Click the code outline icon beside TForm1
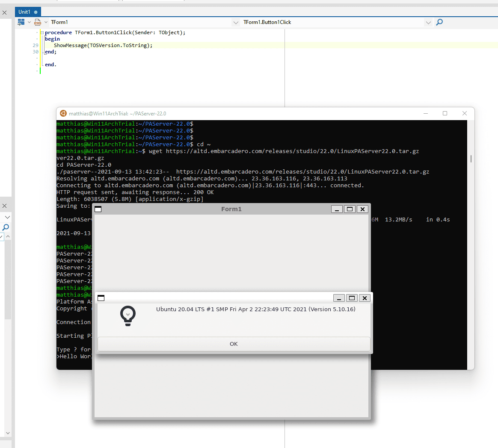 click(x=38, y=22)
